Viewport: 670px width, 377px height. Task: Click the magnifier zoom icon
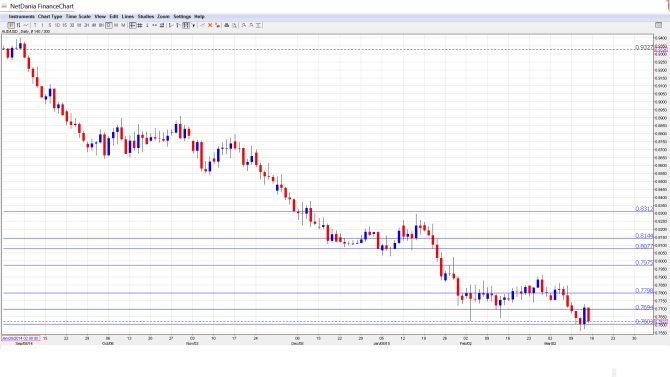(235, 25)
